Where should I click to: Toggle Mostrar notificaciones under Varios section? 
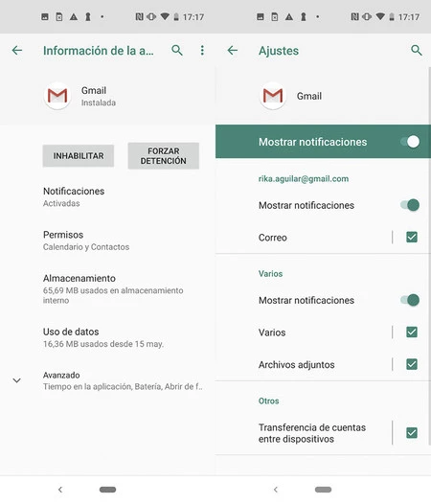point(410,300)
